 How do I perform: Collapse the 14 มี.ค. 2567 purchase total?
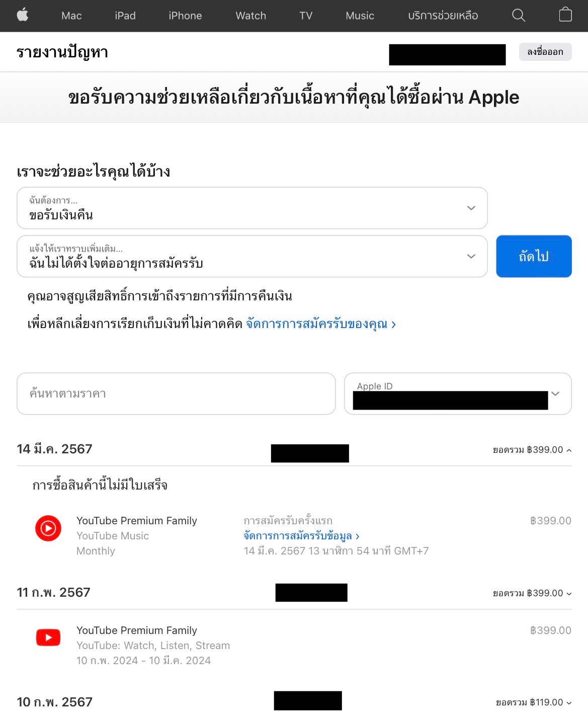(532, 450)
